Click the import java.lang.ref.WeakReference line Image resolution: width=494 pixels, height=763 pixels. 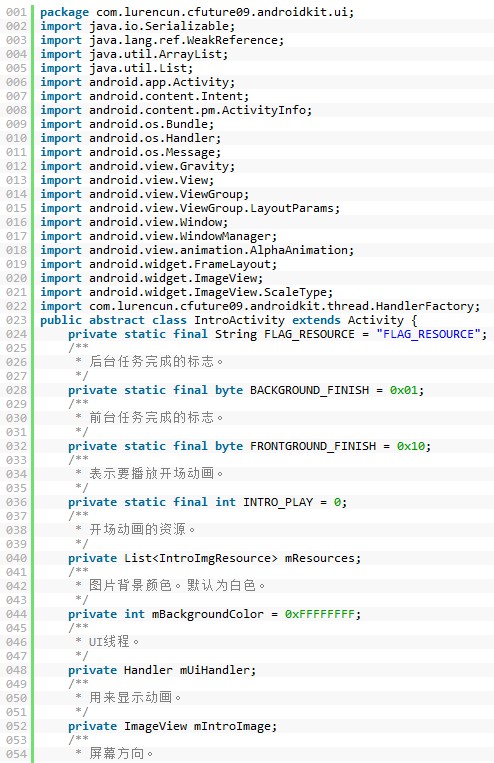coord(162,40)
